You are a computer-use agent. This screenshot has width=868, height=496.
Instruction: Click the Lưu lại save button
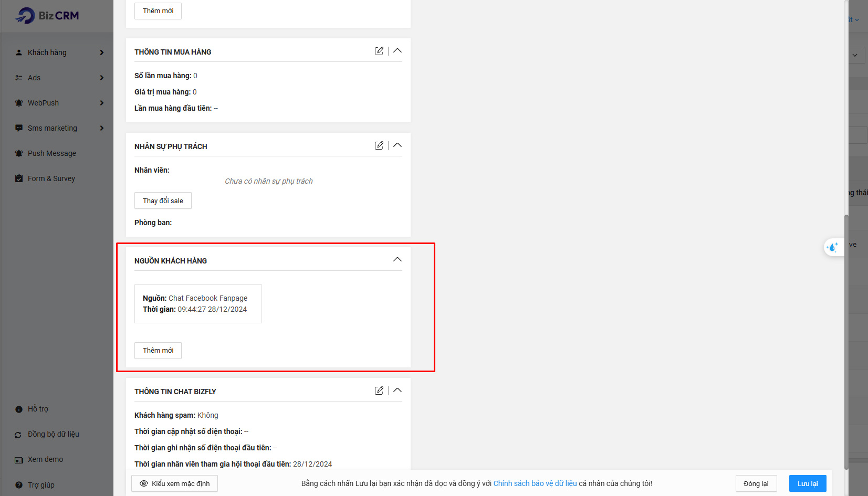[x=807, y=483]
